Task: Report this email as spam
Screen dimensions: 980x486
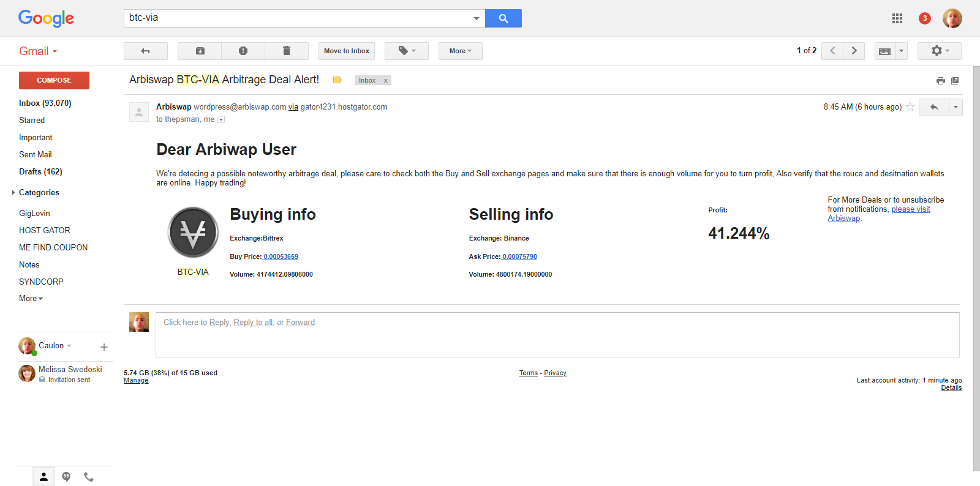Action: coord(243,51)
